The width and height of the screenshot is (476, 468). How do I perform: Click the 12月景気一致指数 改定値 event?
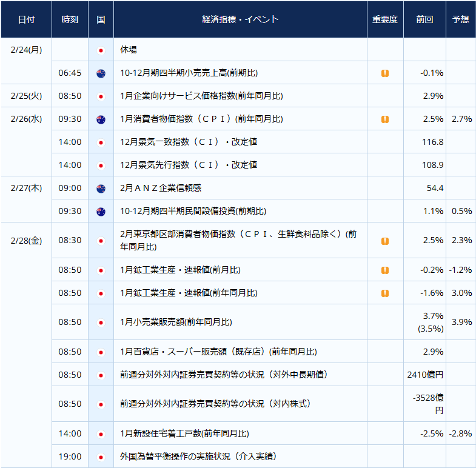click(x=189, y=142)
